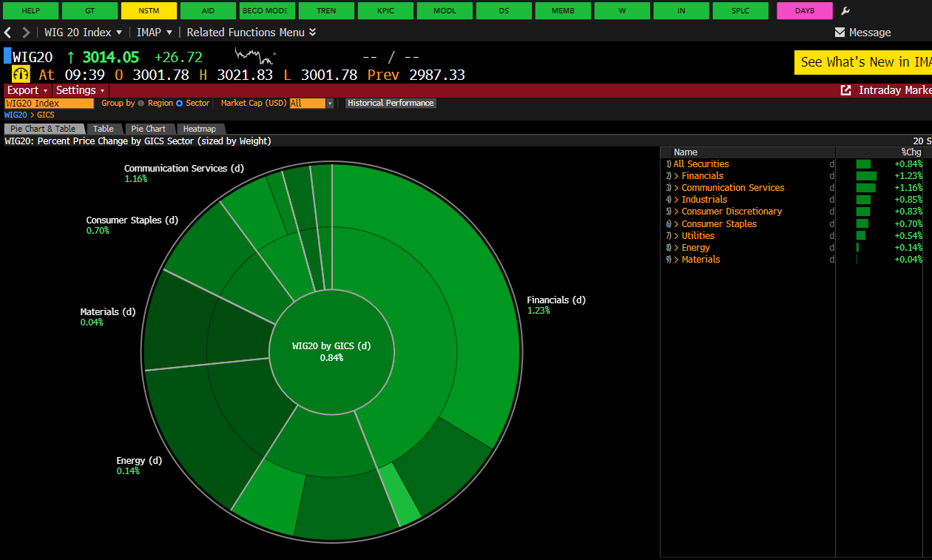This screenshot has width=932, height=560.
Task: Open the Settings dropdown menu
Action: pos(81,90)
